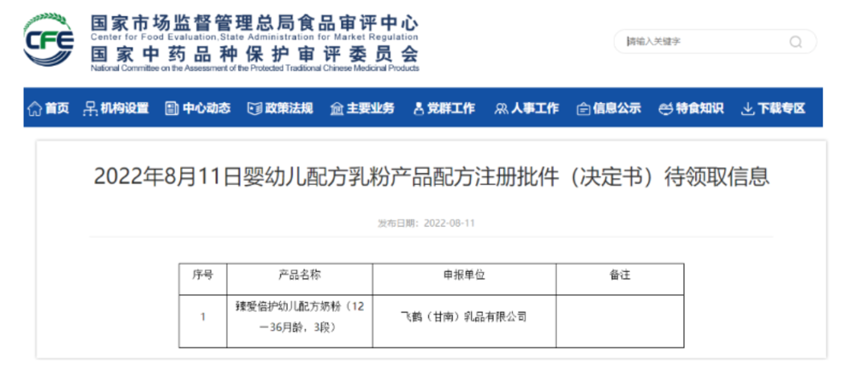Open the 下载专区 menu

(x=781, y=109)
